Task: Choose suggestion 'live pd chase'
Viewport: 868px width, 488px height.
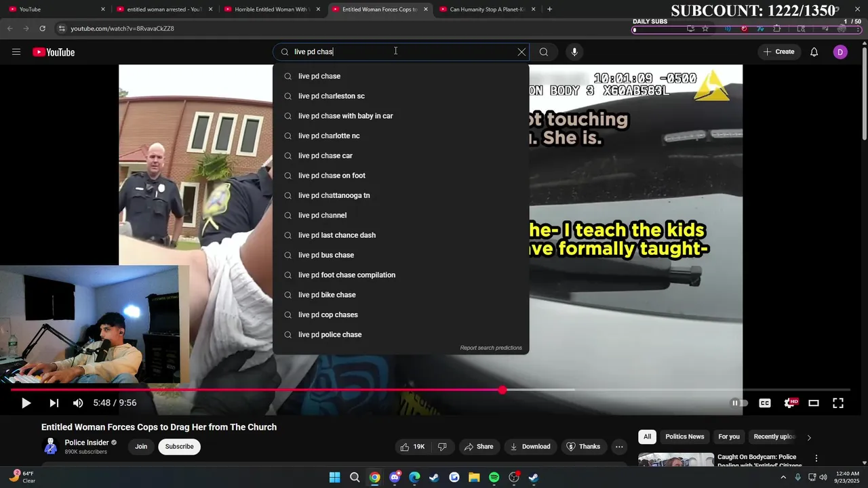Action: pyautogui.click(x=401, y=77)
